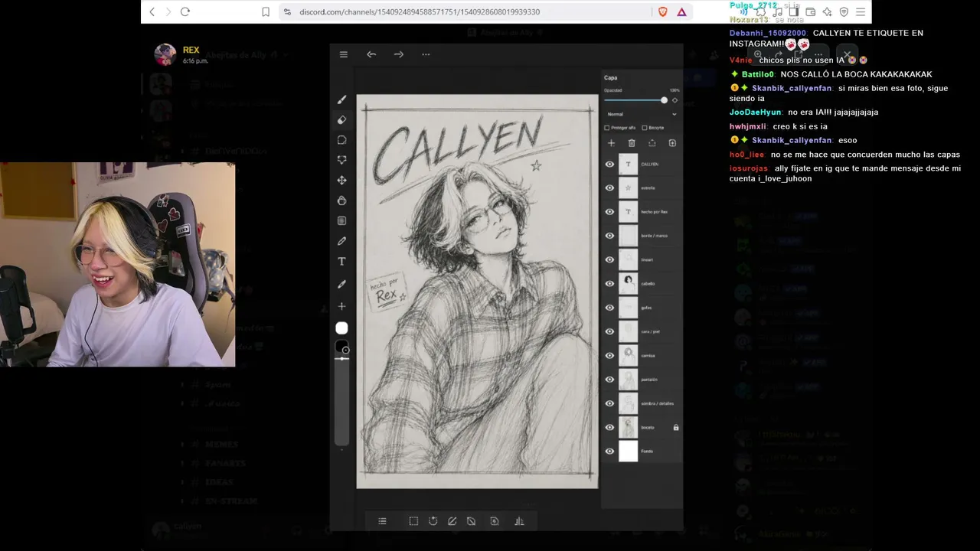Click the crossed-square icon in the bottom toolbar
The height and width of the screenshot is (551, 980).
472,521
